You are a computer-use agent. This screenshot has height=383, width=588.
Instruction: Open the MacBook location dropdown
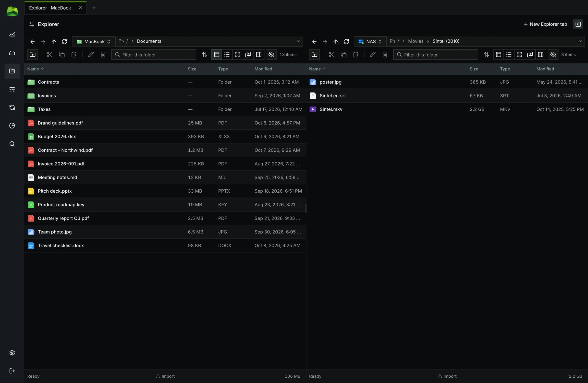pyautogui.click(x=93, y=41)
